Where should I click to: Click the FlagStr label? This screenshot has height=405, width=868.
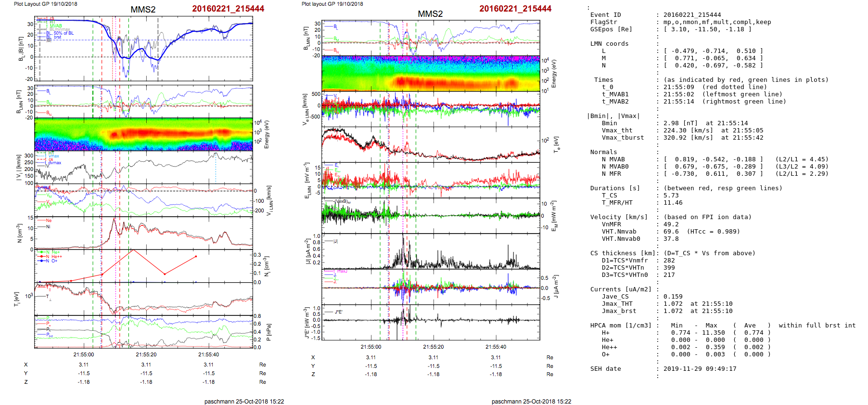tap(604, 22)
